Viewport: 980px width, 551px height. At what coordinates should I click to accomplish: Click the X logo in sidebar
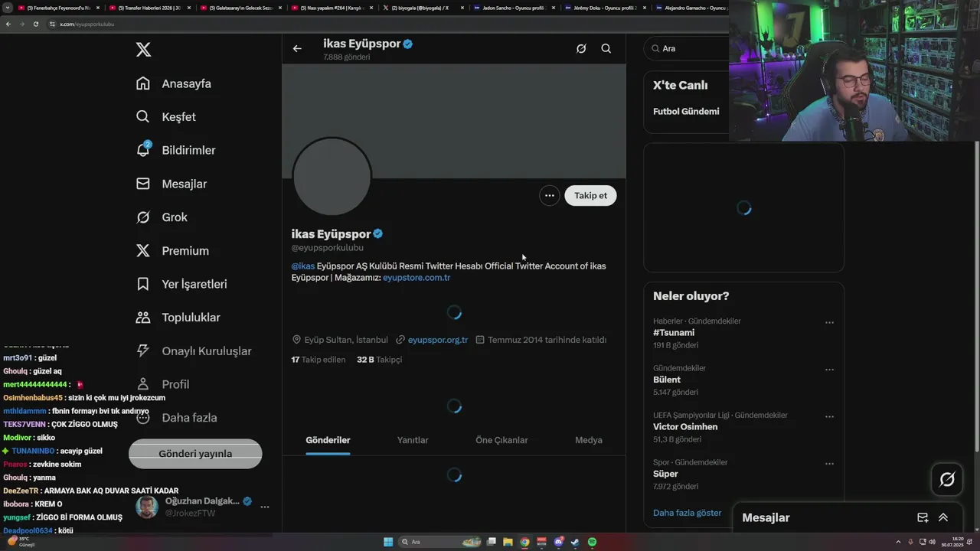pyautogui.click(x=143, y=50)
